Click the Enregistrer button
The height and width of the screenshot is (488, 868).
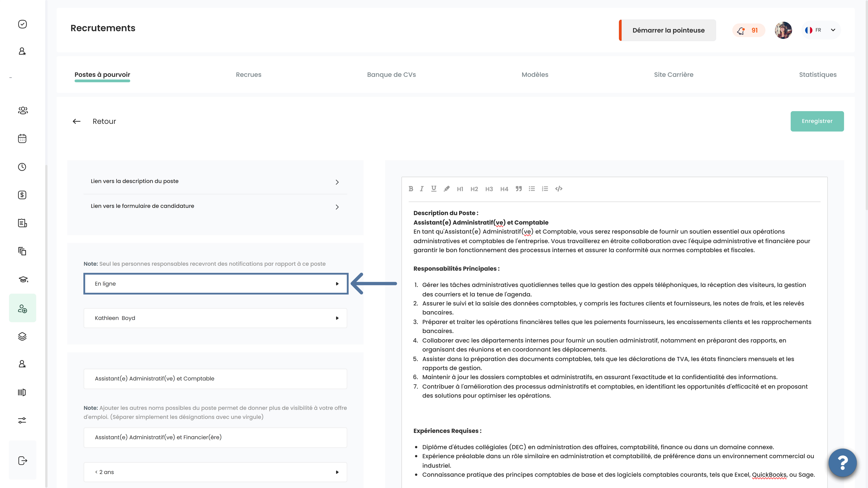[x=817, y=121]
